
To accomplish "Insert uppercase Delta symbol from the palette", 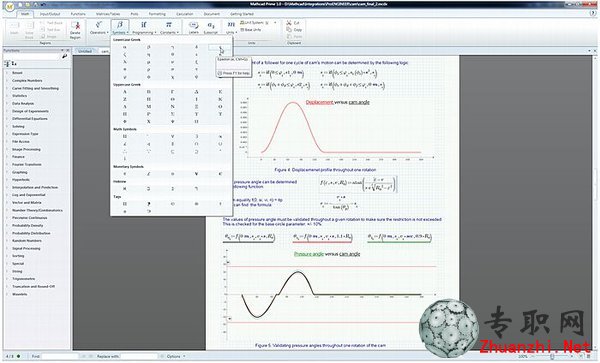I will [196, 92].
